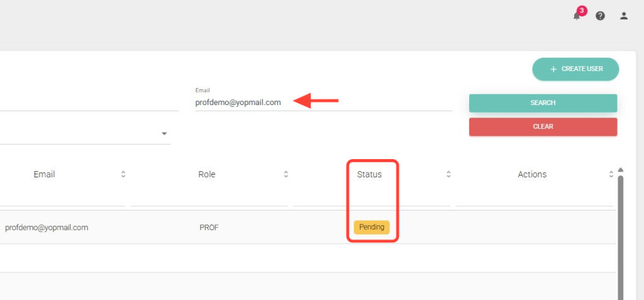Click the filter box under Email header

click(x=63, y=197)
